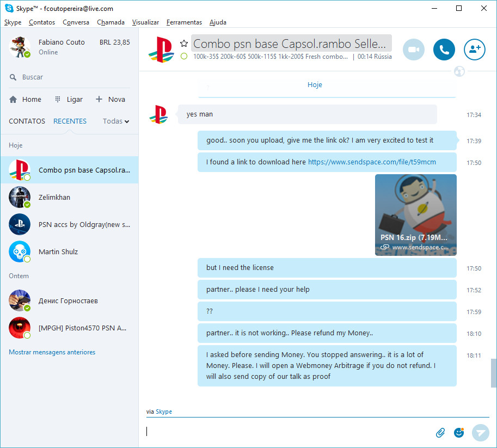Create a new conversation with Nova
The height and width of the screenshot is (448, 497).
click(x=111, y=99)
